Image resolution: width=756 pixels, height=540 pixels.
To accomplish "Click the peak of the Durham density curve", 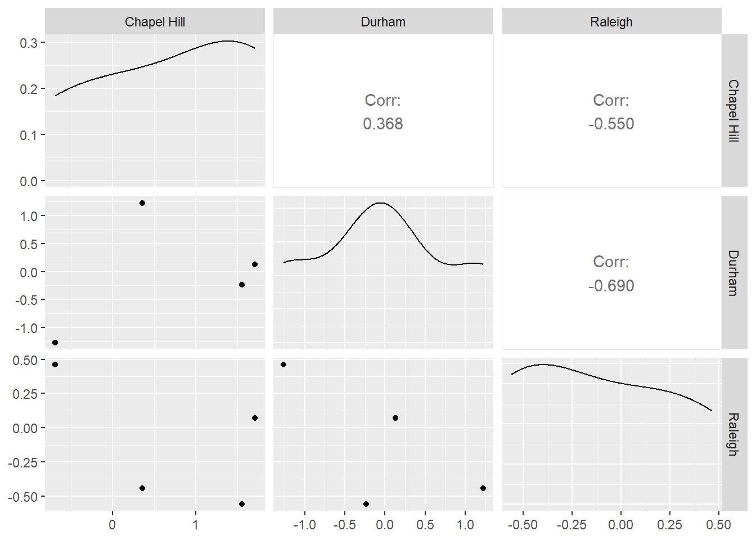I will (x=381, y=202).
